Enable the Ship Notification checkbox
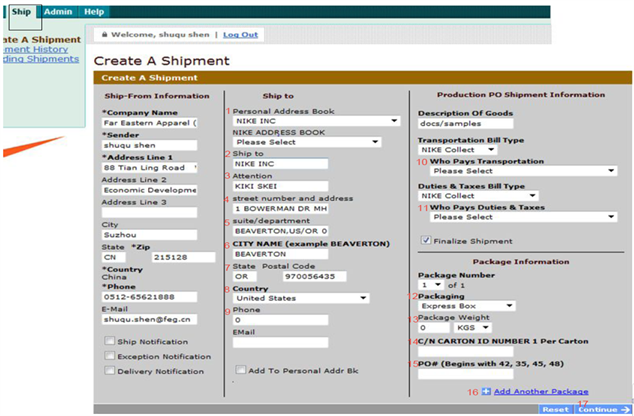Image resolution: width=634 pixels, height=416 pixels. 109,341
